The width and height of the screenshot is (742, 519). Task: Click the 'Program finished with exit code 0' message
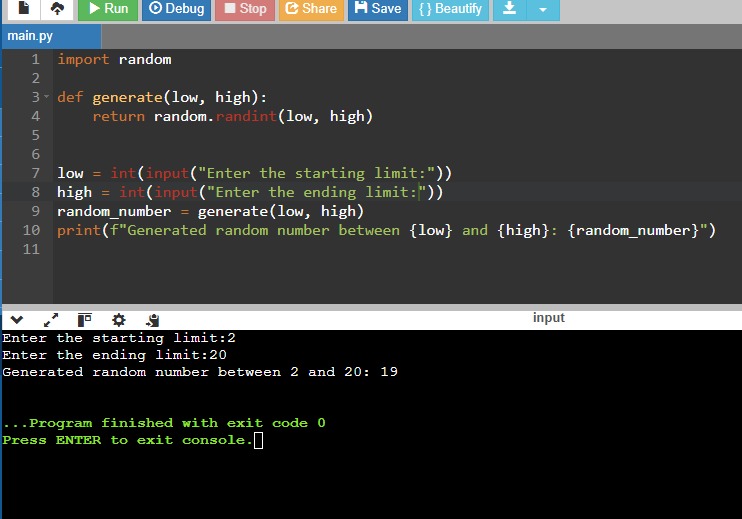tap(164, 423)
